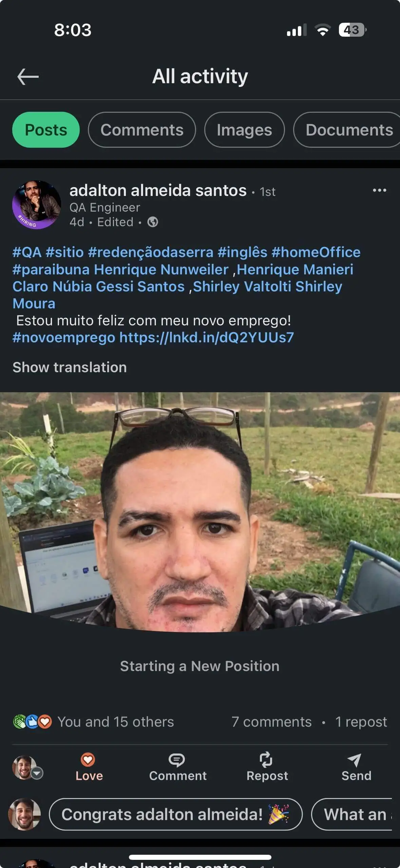
Task: Choose the Congrats adalton almeida quick reply
Action: (x=176, y=814)
